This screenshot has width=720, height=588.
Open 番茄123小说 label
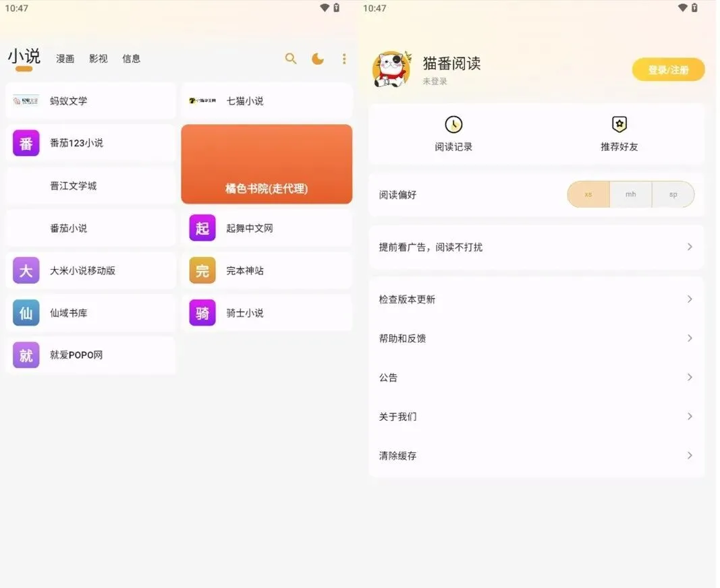click(77, 143)
